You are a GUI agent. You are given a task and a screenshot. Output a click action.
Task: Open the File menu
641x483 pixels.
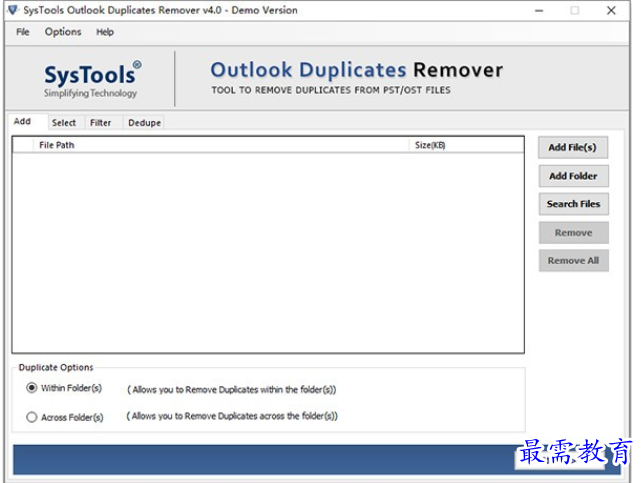coord(22,32)
